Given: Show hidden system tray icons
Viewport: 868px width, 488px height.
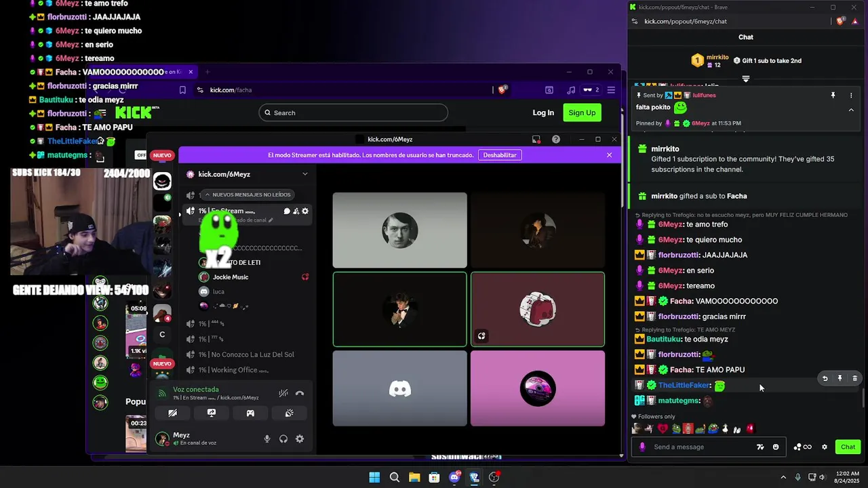Looking at the screenshot, I should point(783,477).
